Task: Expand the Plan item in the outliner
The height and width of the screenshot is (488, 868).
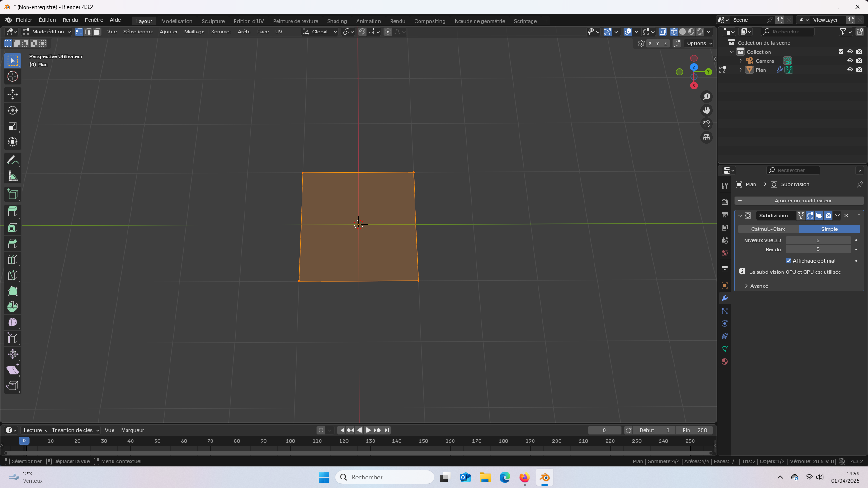Action: pos(741,70)
